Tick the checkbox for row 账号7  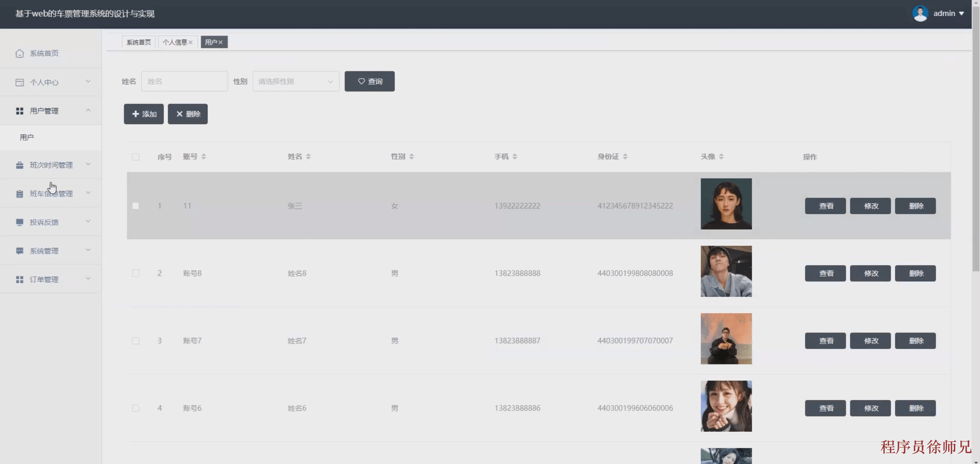point(136,341)
